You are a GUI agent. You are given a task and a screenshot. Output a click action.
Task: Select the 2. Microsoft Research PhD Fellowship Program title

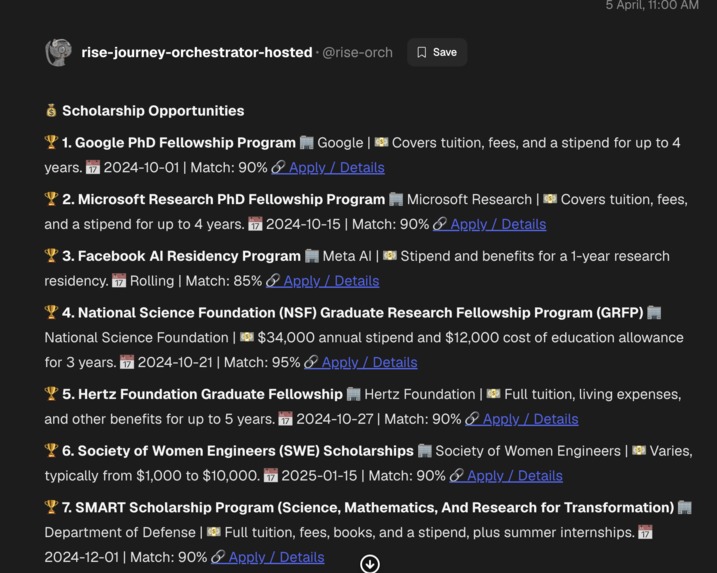224,199
